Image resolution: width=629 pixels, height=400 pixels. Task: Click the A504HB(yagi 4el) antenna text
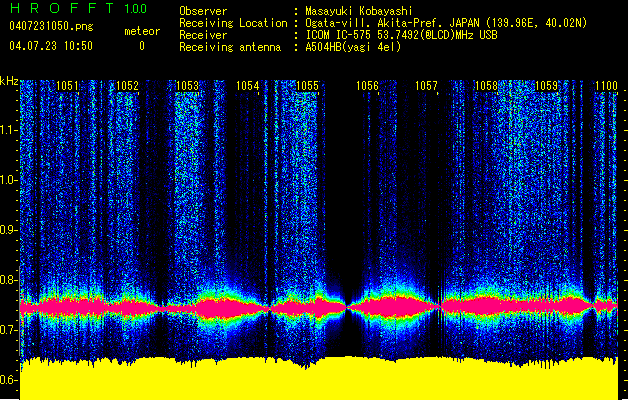click(353, 47)
